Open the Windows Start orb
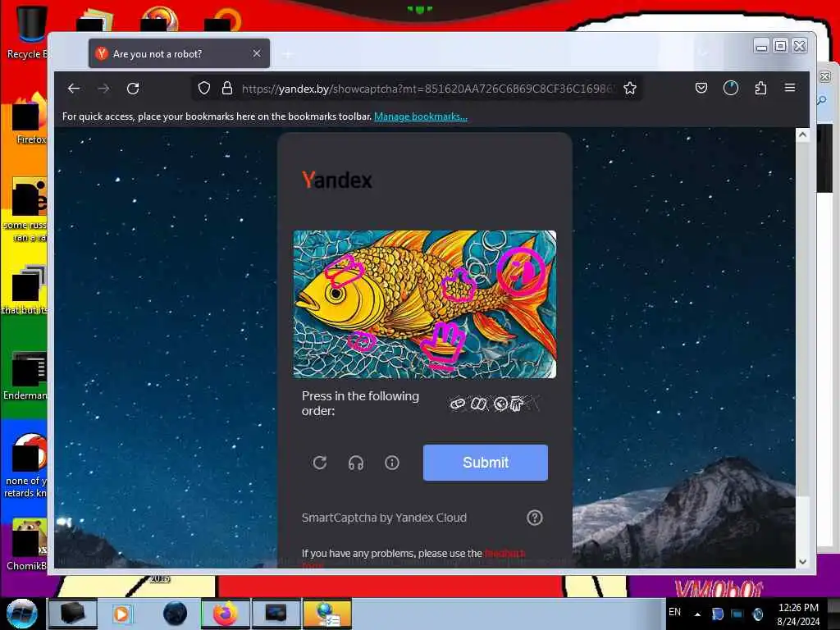This screenshot has height=630, width=840. [x=21, y=614]
